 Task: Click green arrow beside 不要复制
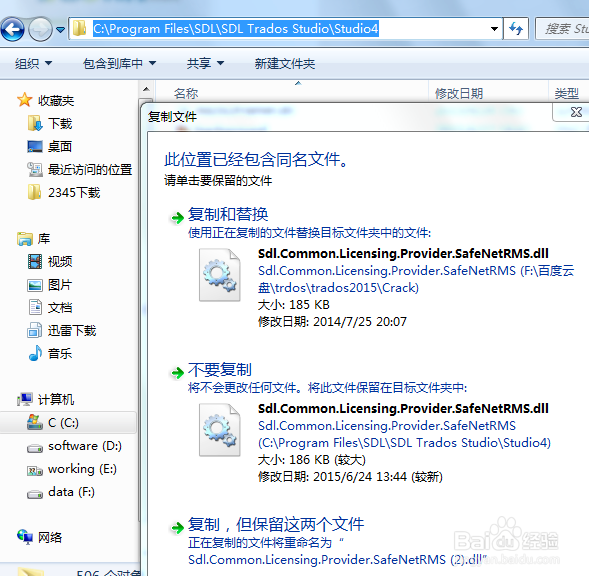coord(177,372)
